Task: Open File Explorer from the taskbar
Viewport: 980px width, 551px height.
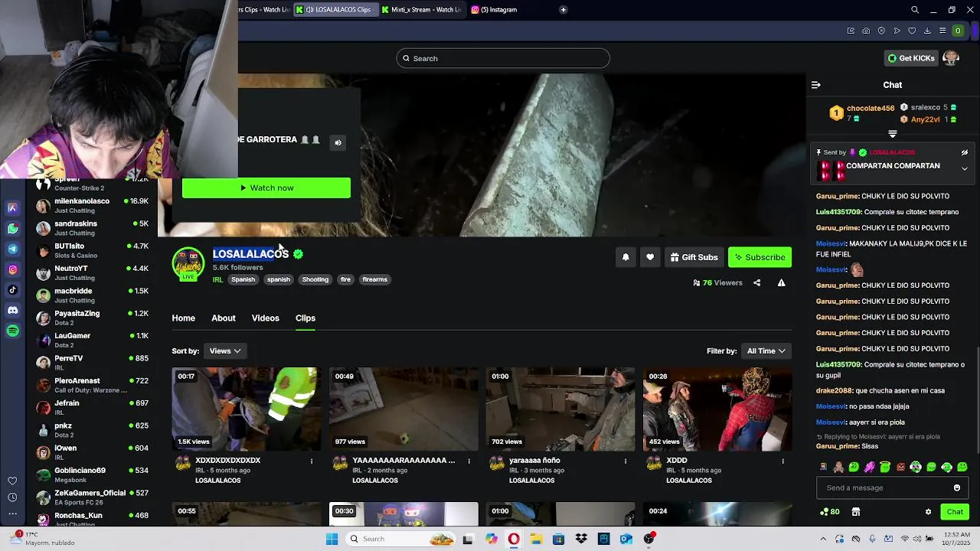Action: [x=536, y=539]
